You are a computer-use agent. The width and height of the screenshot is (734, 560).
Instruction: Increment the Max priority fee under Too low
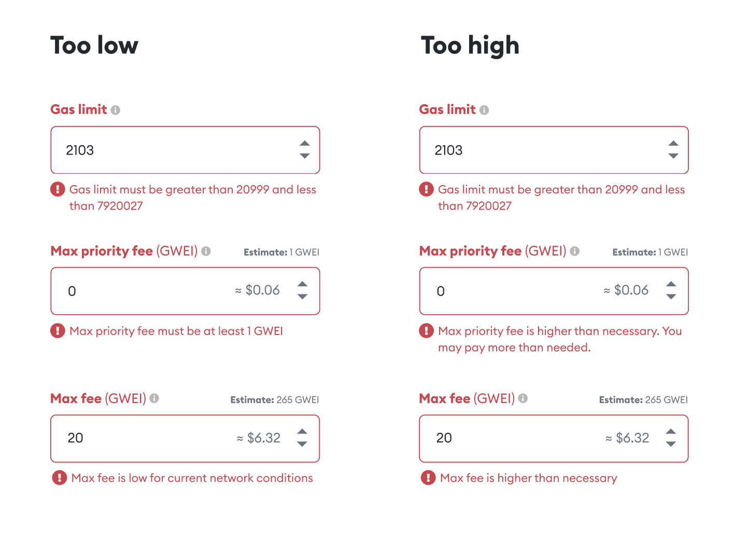point(302,285)
